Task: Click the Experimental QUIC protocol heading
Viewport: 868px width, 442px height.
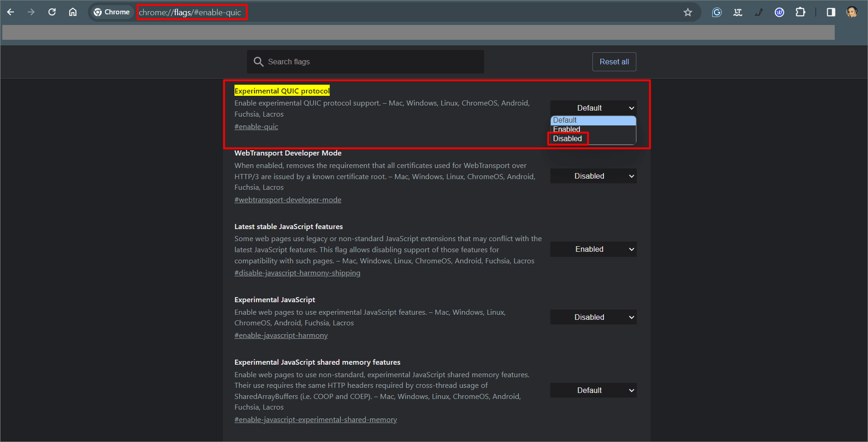Action: pos(282,91)
